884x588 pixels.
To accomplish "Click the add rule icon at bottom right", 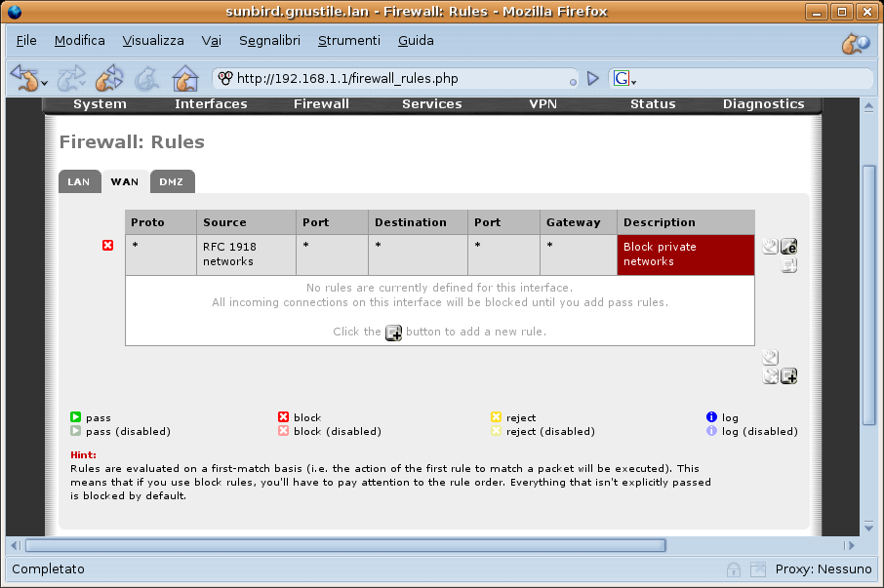I will (788, 376).
